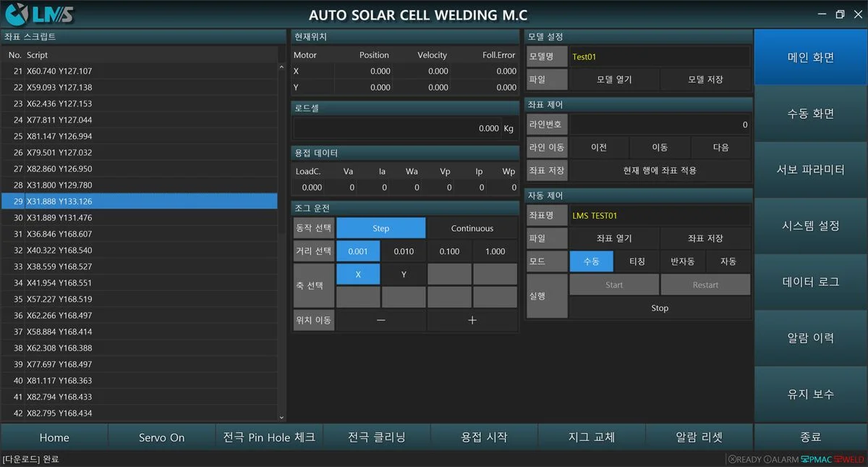868x467 pixels.
Task: Switch auto control mode to 반자동
Action: click(x=683, y=261)
